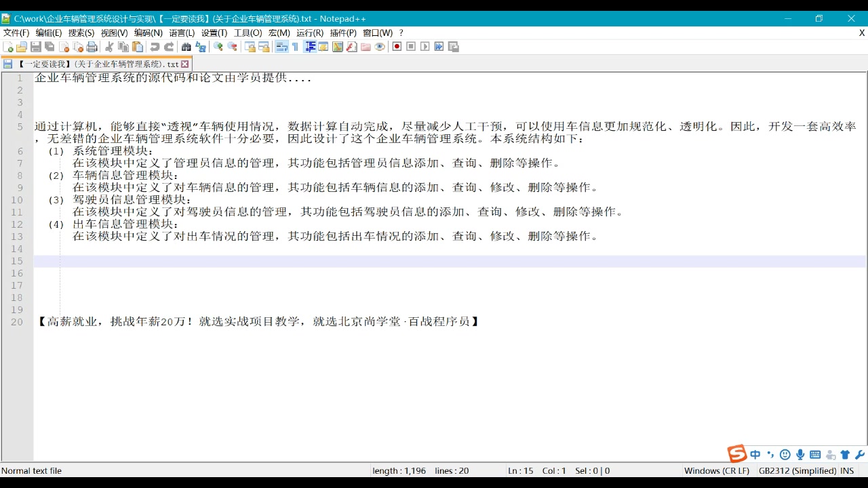This screenshot has width=868, height=488.
Task: Toggle Show All Characters pilcrow icon
Action: pos(295,47)
